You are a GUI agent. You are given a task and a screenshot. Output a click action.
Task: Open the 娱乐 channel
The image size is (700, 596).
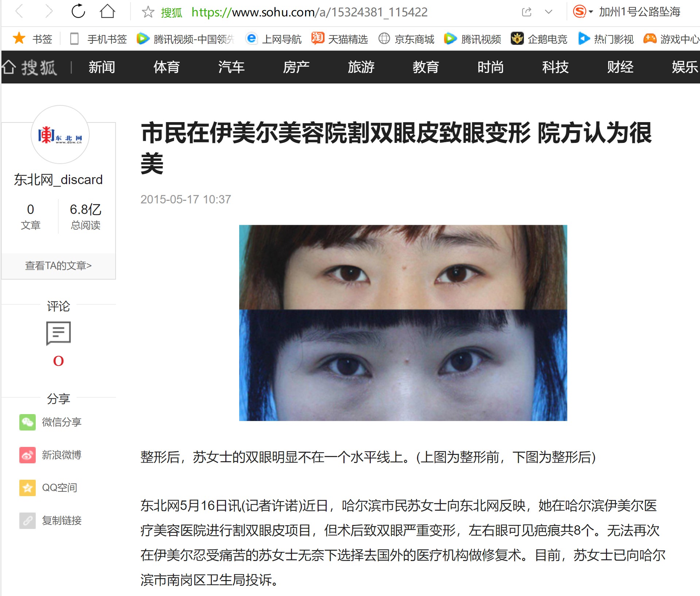point(685,67)
